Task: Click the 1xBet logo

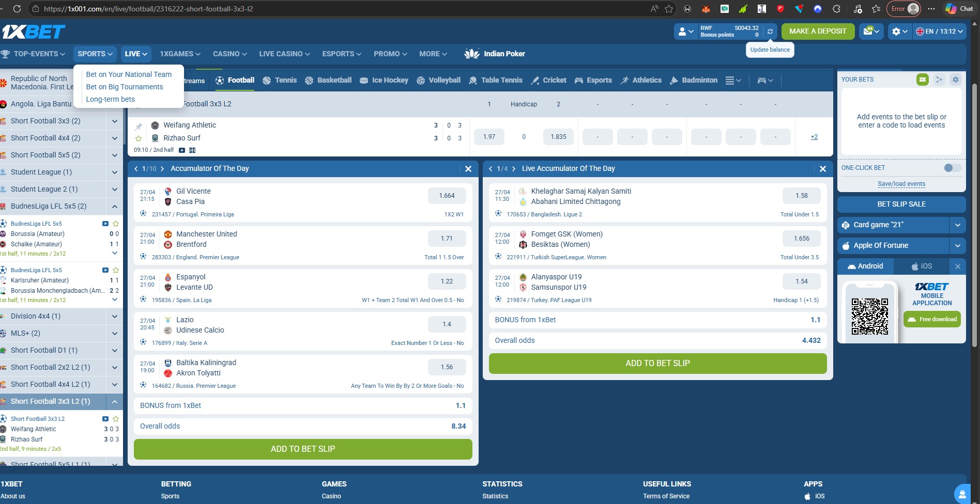Action: coord(33,32)
